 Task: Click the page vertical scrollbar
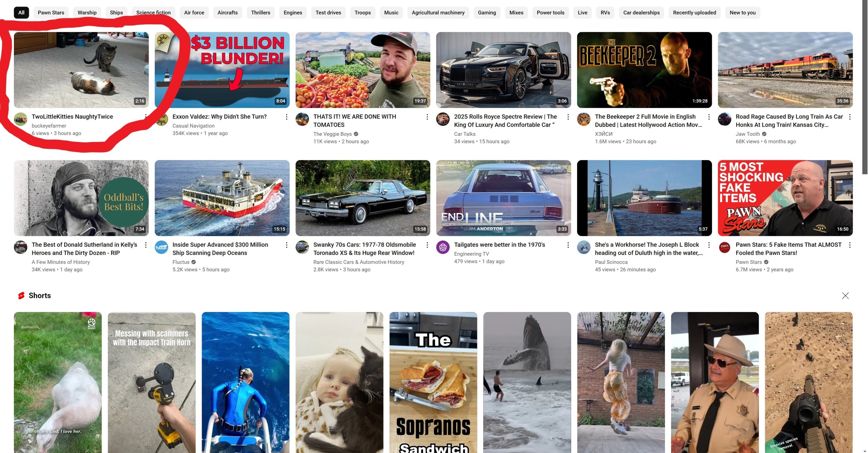point(865,87)
